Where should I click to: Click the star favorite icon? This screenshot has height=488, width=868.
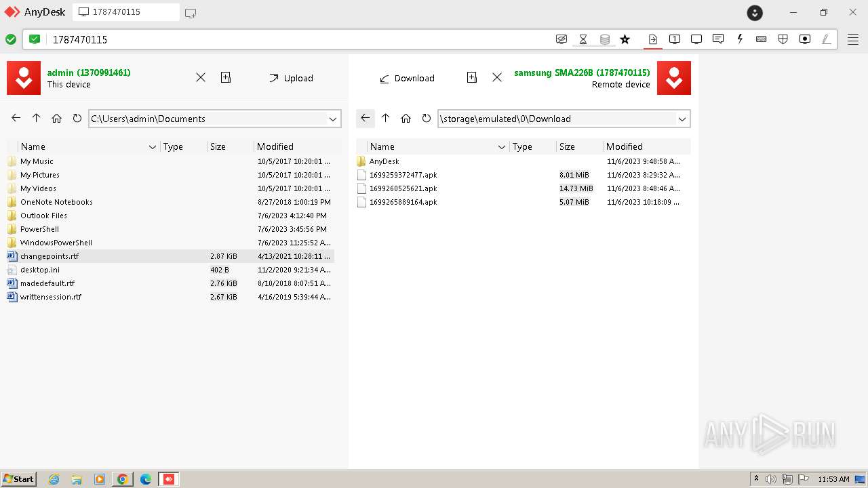tap(625, 39)
